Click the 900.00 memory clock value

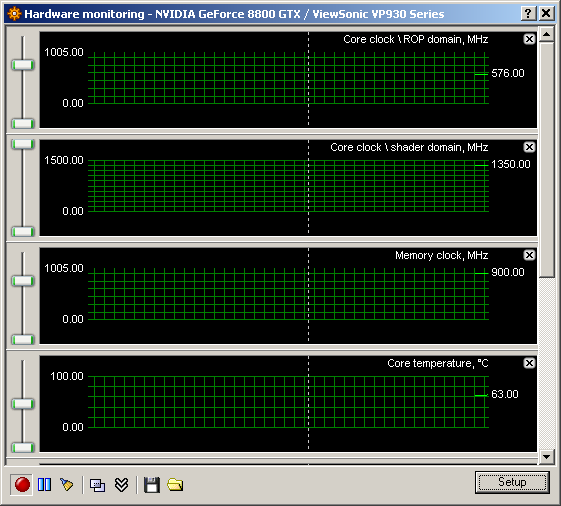pos(508,272)
